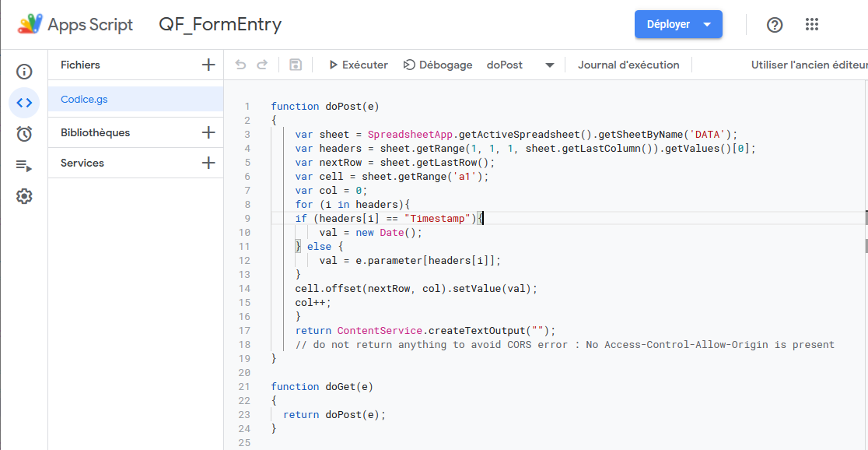
Task: Select the Codice.gs file
Action: pos(84,99)
